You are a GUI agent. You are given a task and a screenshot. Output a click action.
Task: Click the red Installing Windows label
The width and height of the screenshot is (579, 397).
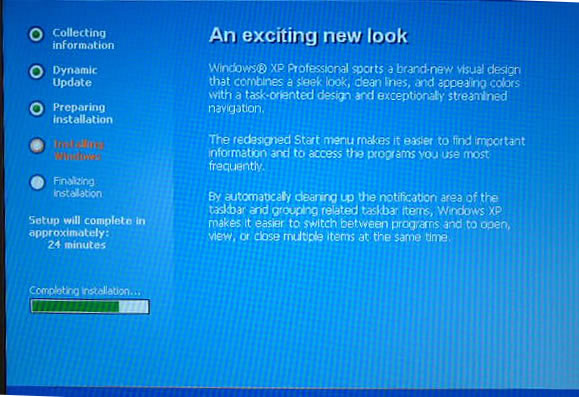tap(79, 150)
